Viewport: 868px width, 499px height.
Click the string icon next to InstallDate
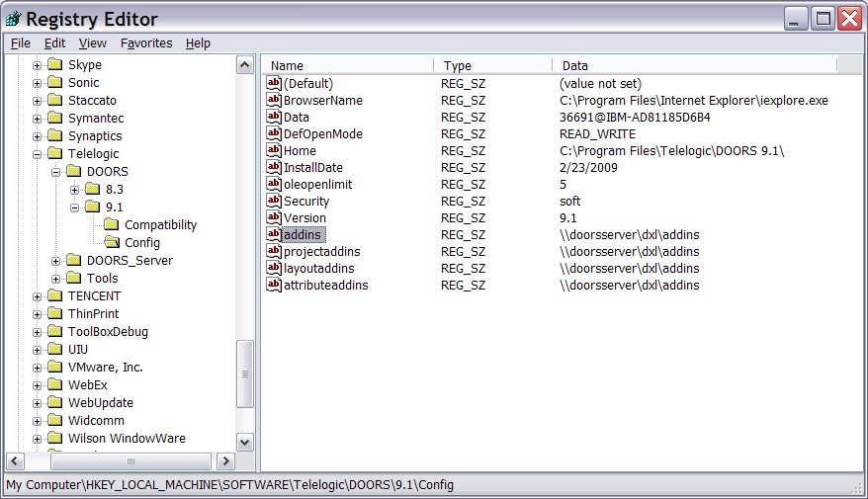(274, 167)
